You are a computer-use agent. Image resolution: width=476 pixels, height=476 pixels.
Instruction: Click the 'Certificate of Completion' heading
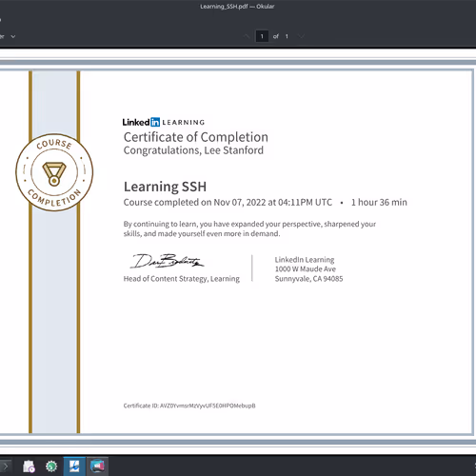click(196, 137)
